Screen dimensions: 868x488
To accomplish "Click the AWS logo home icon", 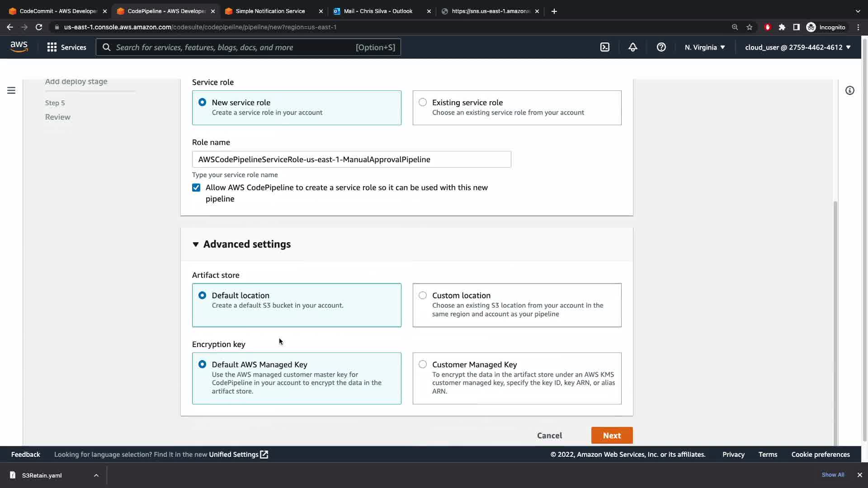I will [x=19, y=47].
